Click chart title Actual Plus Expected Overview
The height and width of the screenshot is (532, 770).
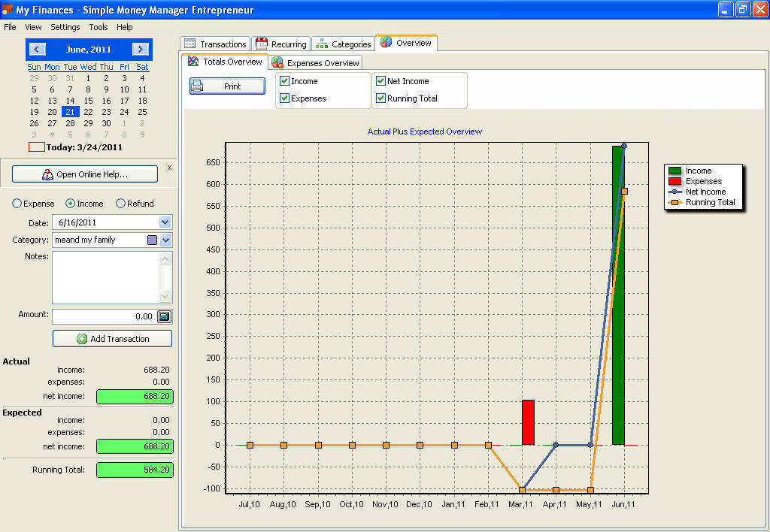click(x=425, y=131)
